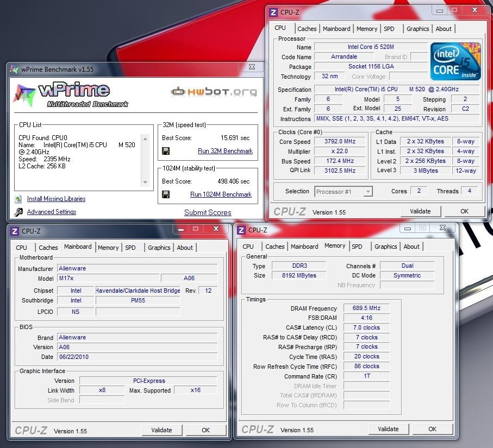
Task: Select Graphics tab in Memory CPU-Z window
Action: click(x=385, y=247)
